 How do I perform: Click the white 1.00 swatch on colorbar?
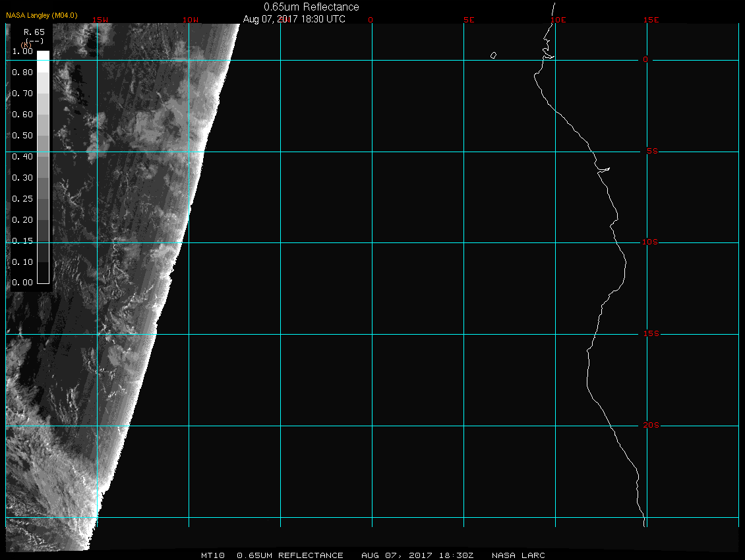[43, 56]
